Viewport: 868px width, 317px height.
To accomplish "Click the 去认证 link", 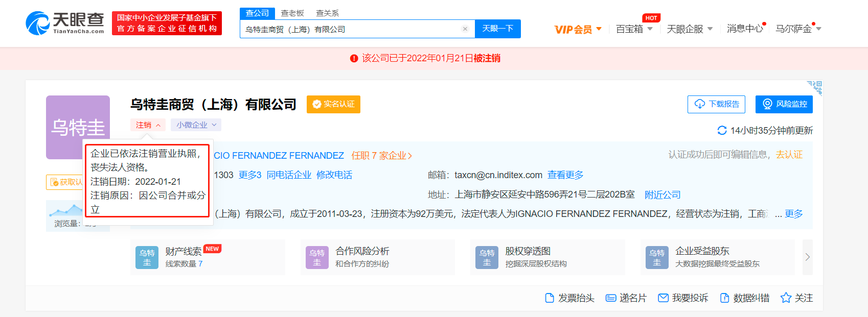I will pos(789,155).
